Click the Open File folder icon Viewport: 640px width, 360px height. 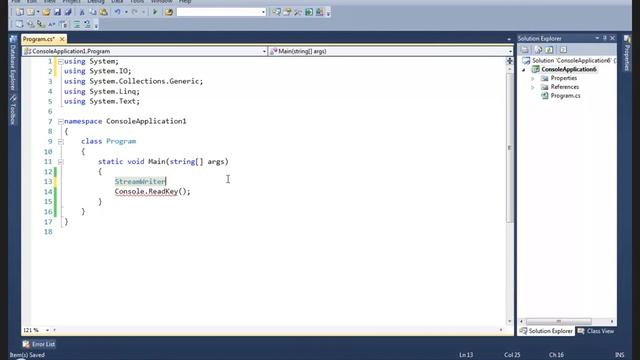46,12
